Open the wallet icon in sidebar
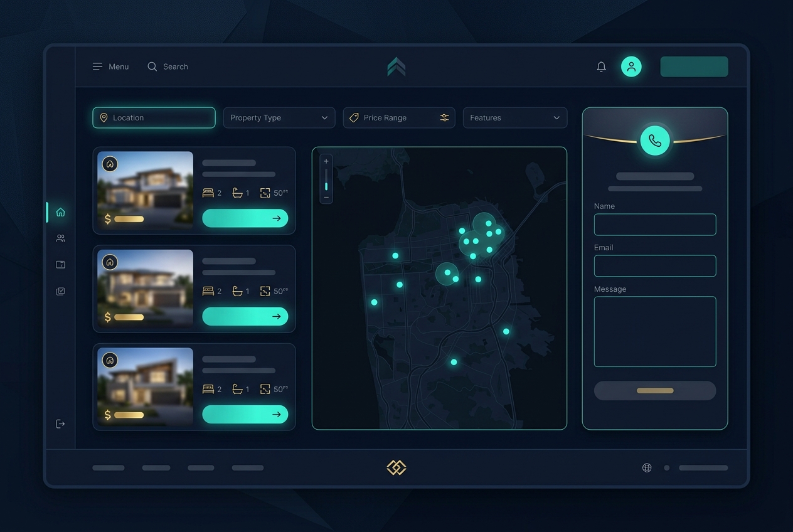793x532 pixels. pos(60,265)
